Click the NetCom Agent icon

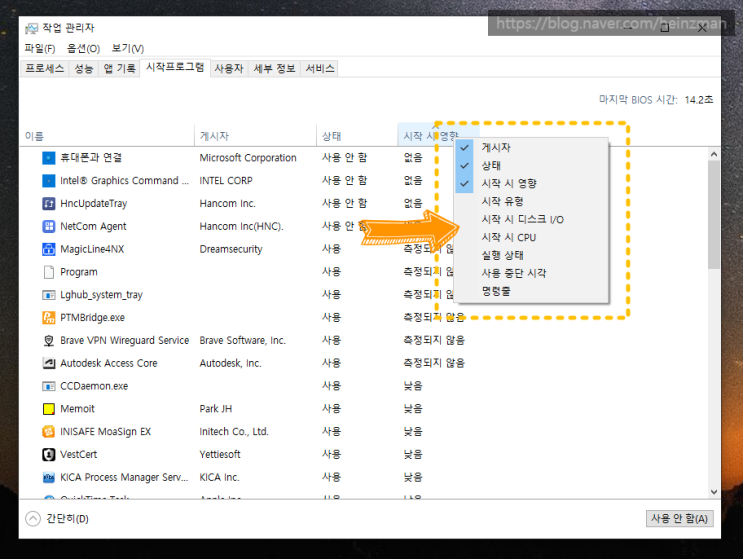(x=49, y=226)
